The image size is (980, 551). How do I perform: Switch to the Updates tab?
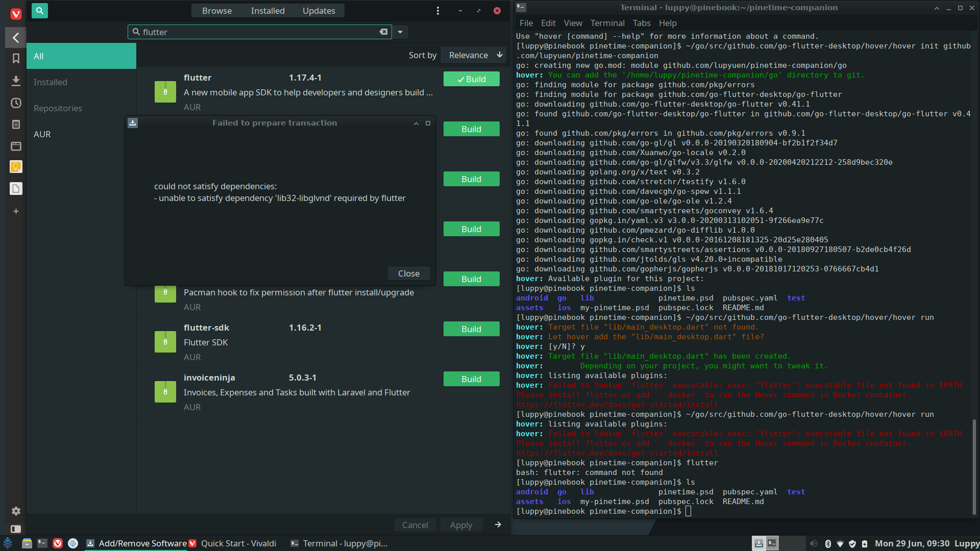(x=319, y=11)
